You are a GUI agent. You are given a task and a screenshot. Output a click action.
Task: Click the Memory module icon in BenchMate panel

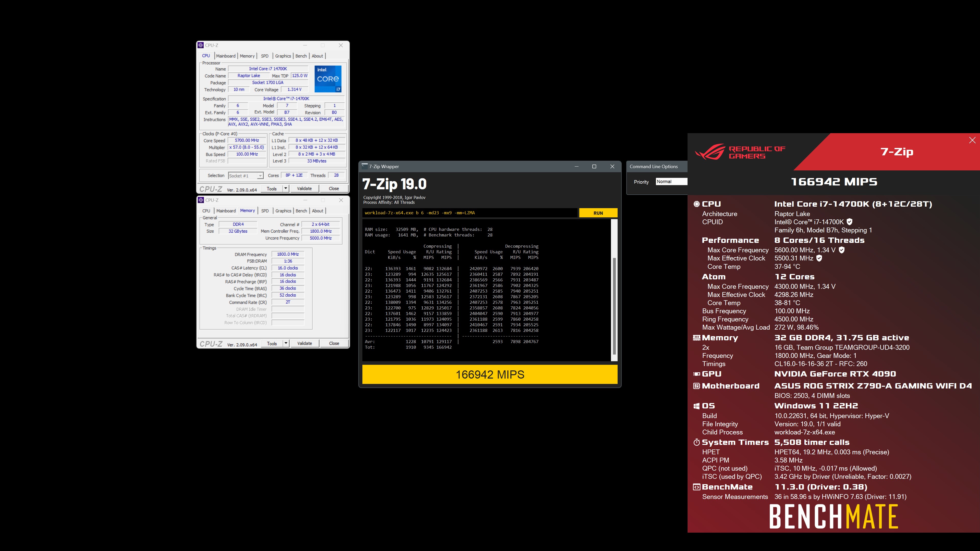tap(696, 338)
